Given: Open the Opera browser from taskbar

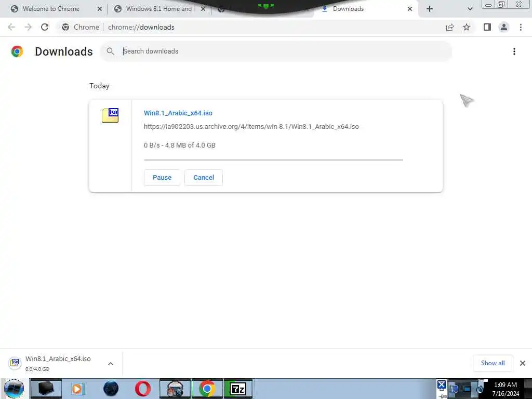Looking at the screenshot, I should click(143, 389).
